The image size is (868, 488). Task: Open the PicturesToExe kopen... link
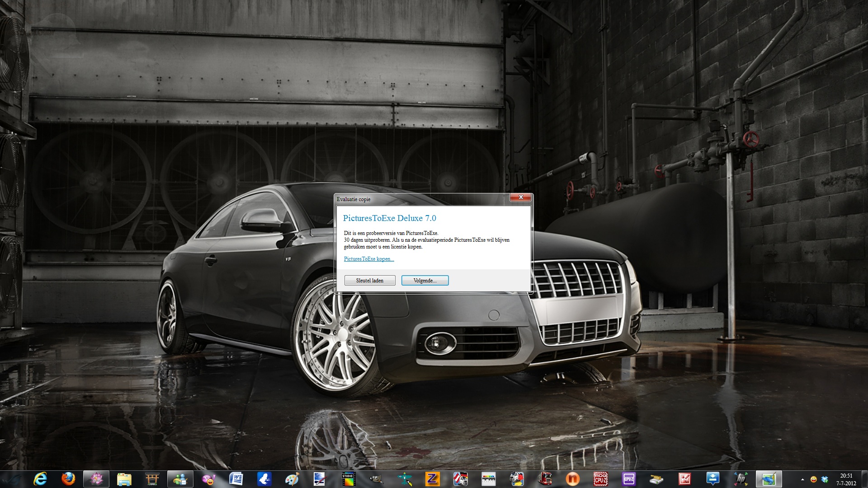pos(368,259)
